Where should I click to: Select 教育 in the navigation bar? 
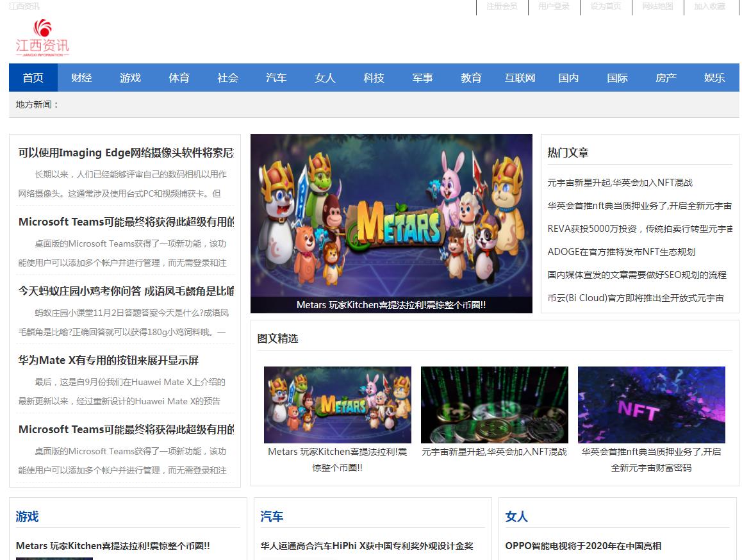[472, 78]
